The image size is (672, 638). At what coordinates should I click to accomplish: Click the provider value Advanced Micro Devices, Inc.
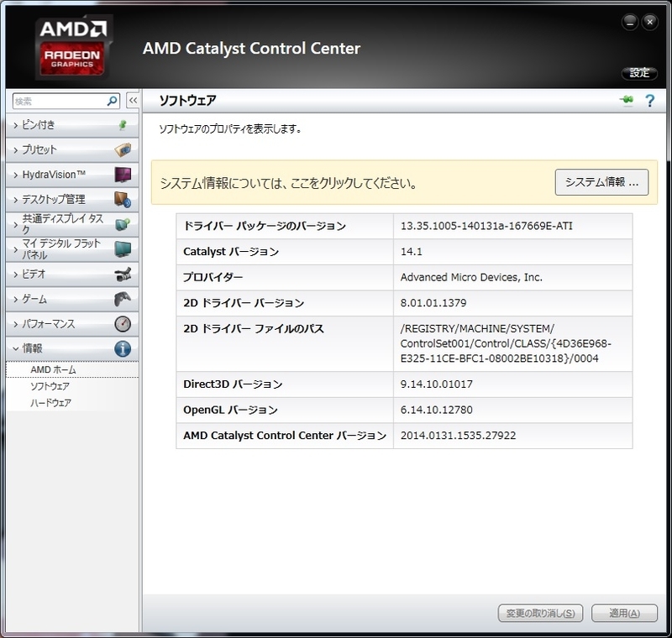point(471,277)
